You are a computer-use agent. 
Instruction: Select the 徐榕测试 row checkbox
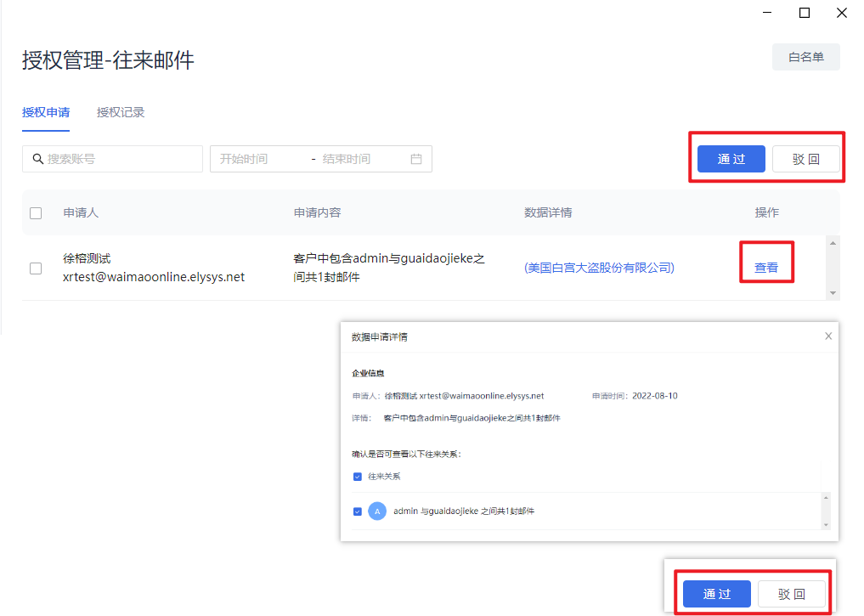pyautogui.click(x=36, y=268)
